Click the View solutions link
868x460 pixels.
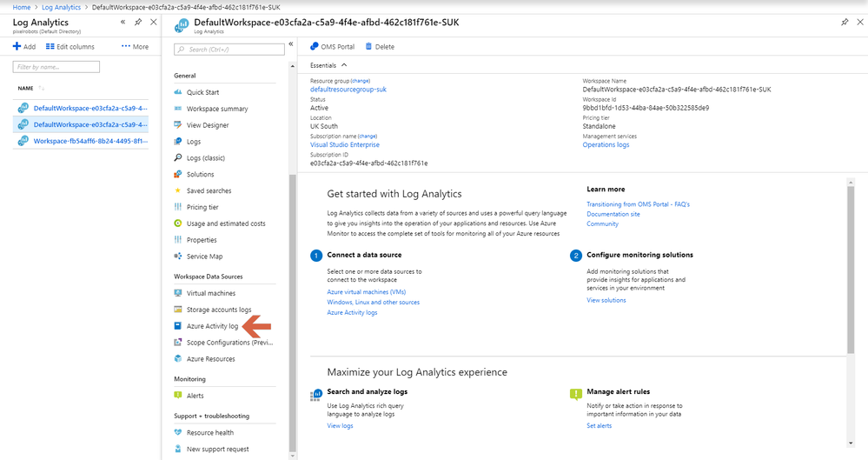[606, 300]
